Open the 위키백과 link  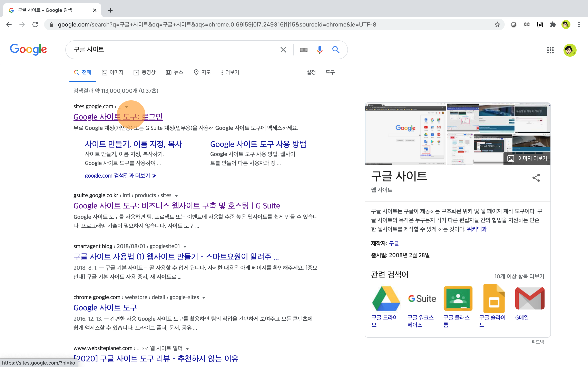tap(477, 229)
